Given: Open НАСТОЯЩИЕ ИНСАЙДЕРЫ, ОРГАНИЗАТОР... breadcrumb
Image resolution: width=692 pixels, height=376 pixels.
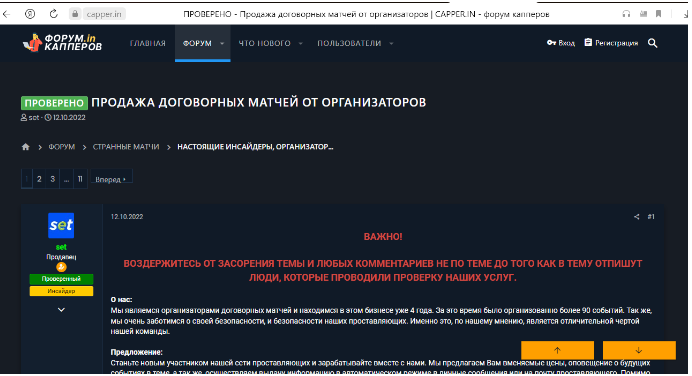Looking at the screenshot, I should 255,147.
